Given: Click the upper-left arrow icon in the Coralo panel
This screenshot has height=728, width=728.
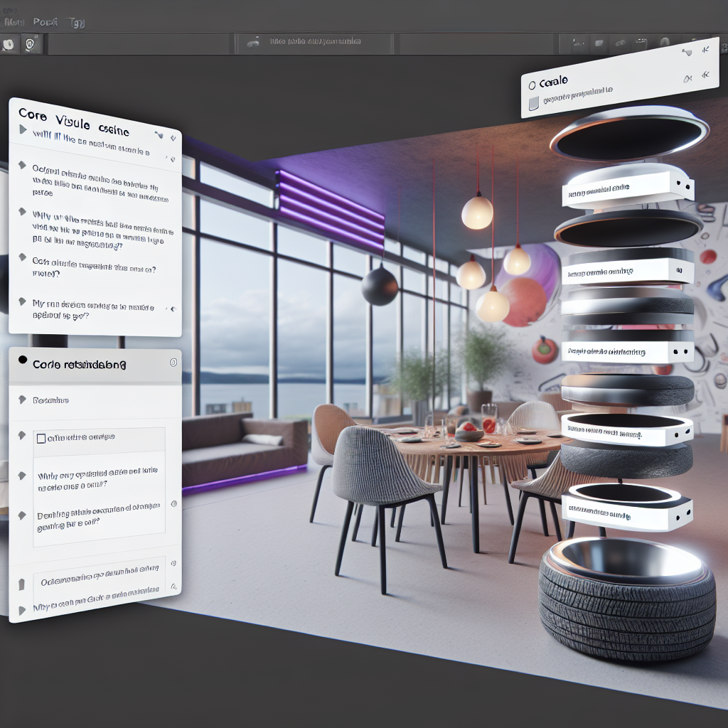Looking at the screenshot, I should point(686,52).
